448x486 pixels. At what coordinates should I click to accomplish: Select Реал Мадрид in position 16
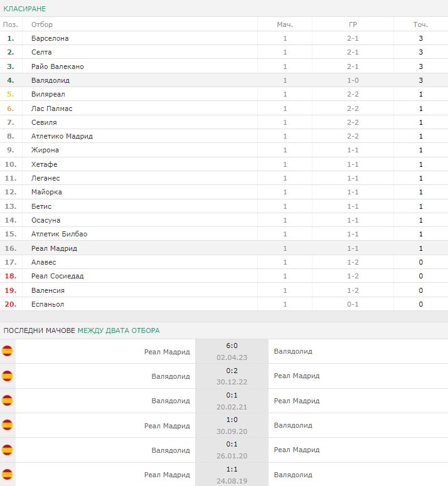tap(54, 248)
